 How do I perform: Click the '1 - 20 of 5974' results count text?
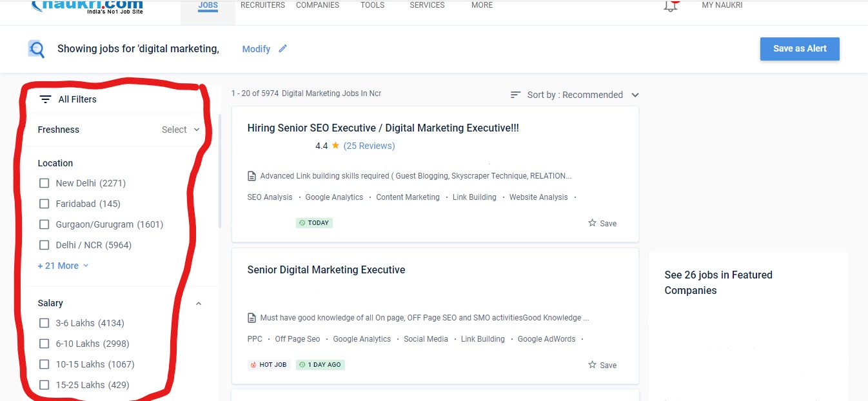coord(255,93)
